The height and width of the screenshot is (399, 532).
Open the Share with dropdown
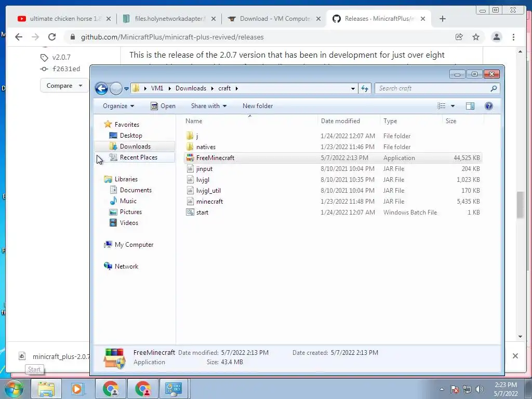click(209, 106)
